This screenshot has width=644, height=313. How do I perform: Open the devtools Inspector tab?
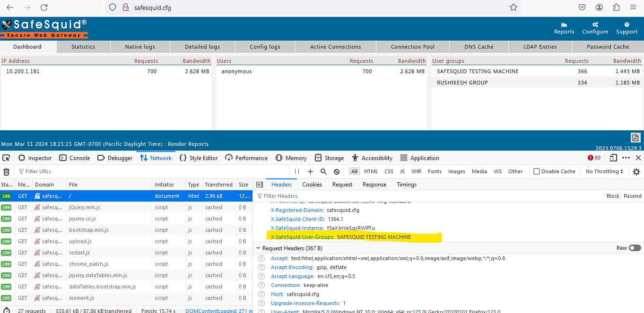coord(35,158)
